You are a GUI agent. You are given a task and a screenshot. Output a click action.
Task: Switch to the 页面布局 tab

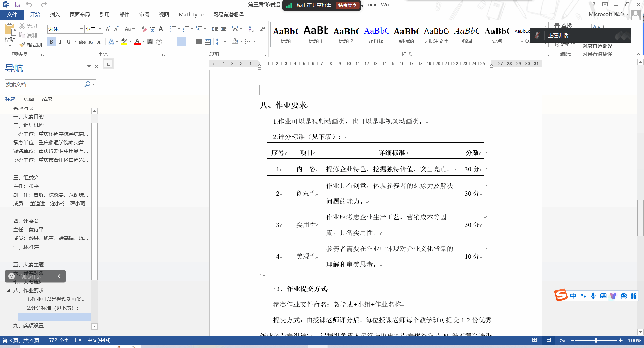point(80,15)
